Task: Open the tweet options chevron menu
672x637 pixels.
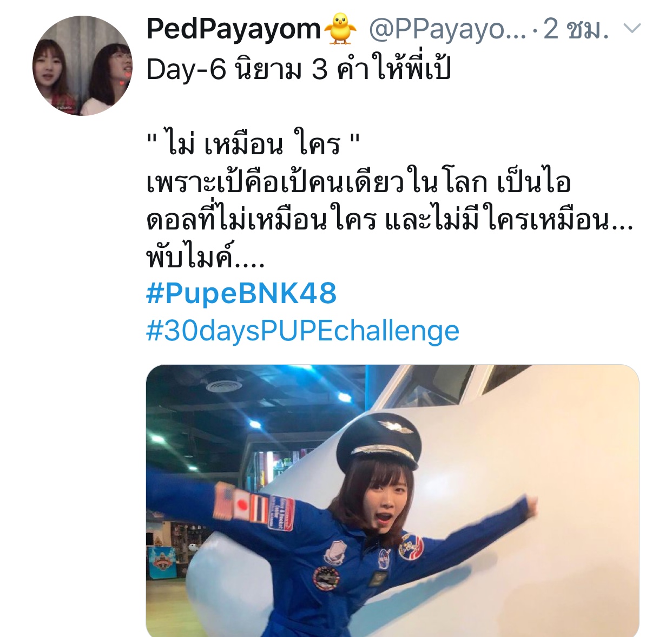Action: pos(632,29)
